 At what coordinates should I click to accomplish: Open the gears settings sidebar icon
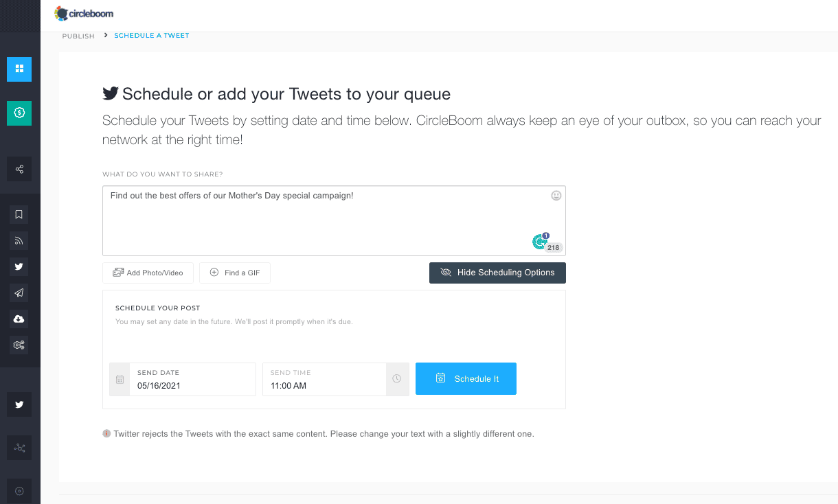click(19, 345)
